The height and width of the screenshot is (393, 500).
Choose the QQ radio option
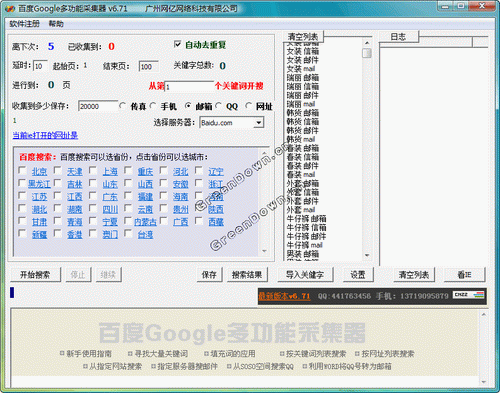[x=219, y=106]
